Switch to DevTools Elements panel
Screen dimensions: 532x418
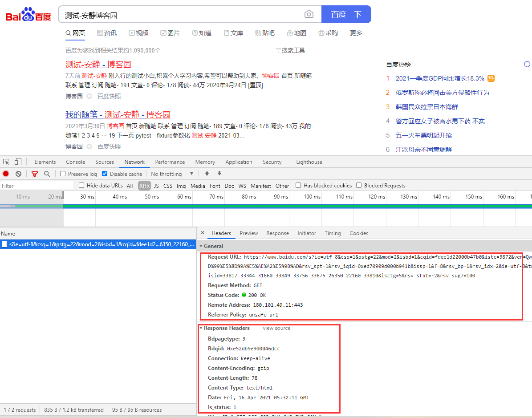pos(45,162)
